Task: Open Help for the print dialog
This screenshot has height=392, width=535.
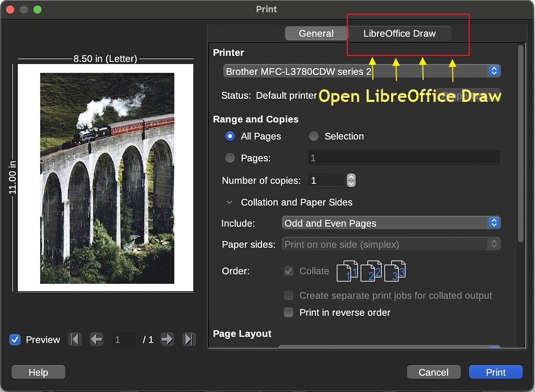Action: click(38, 372)
